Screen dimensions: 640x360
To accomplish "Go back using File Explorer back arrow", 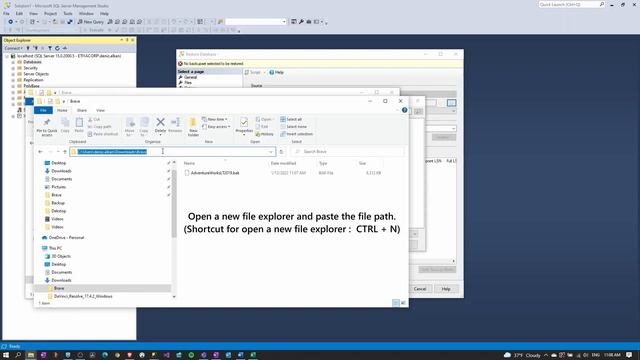I will coord(40,152).
